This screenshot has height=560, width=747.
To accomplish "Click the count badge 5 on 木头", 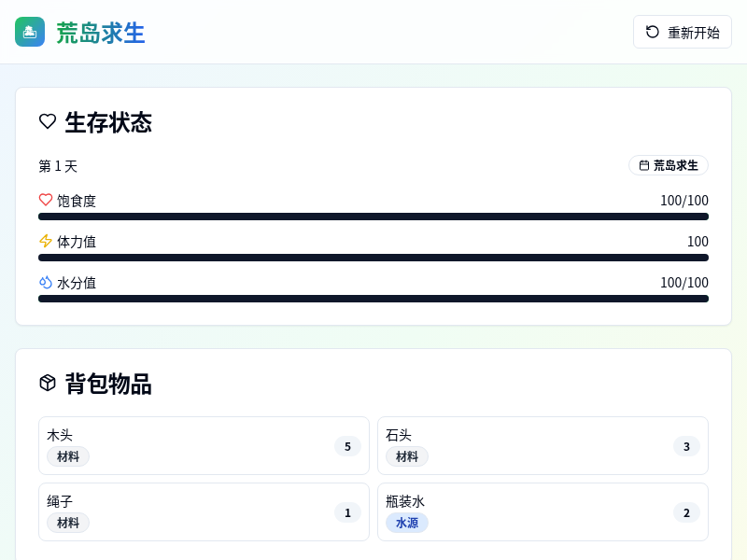I will [347, 446].
